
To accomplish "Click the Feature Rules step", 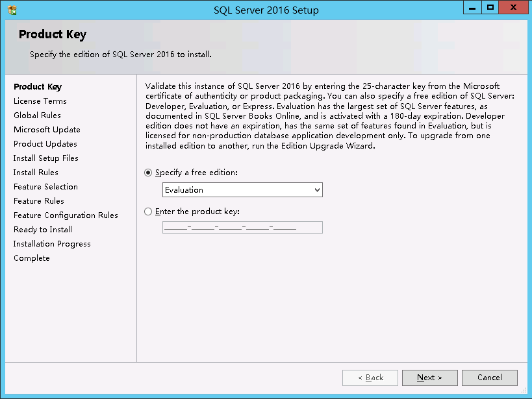I will tap(39, 200).
